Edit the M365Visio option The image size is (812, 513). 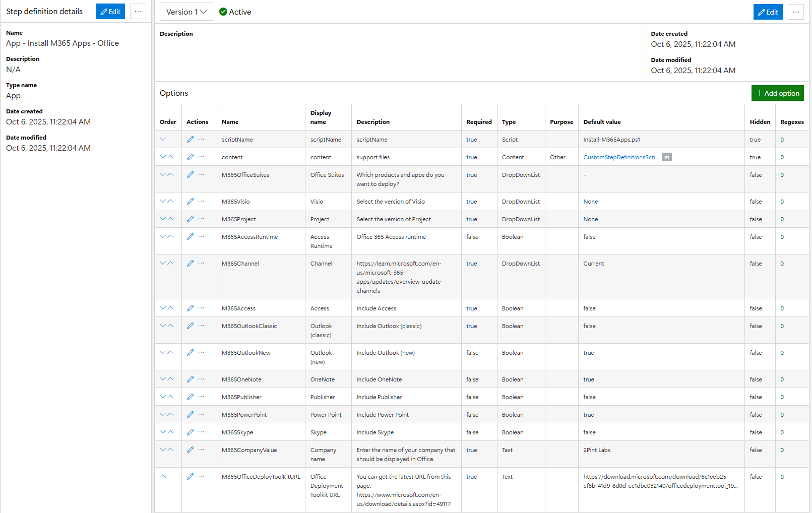[x=190, y=201]
